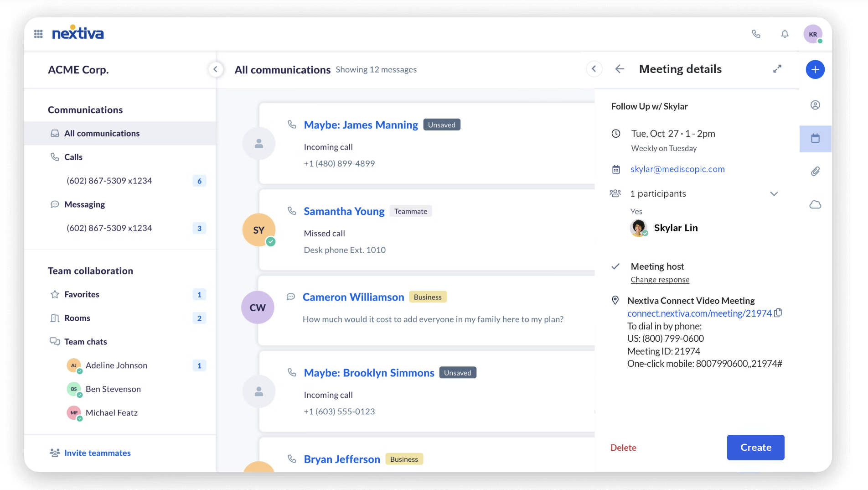This screenshot has height=490, width=868.
Task: Open the app launcher grid icon
Action: point(38,34)
